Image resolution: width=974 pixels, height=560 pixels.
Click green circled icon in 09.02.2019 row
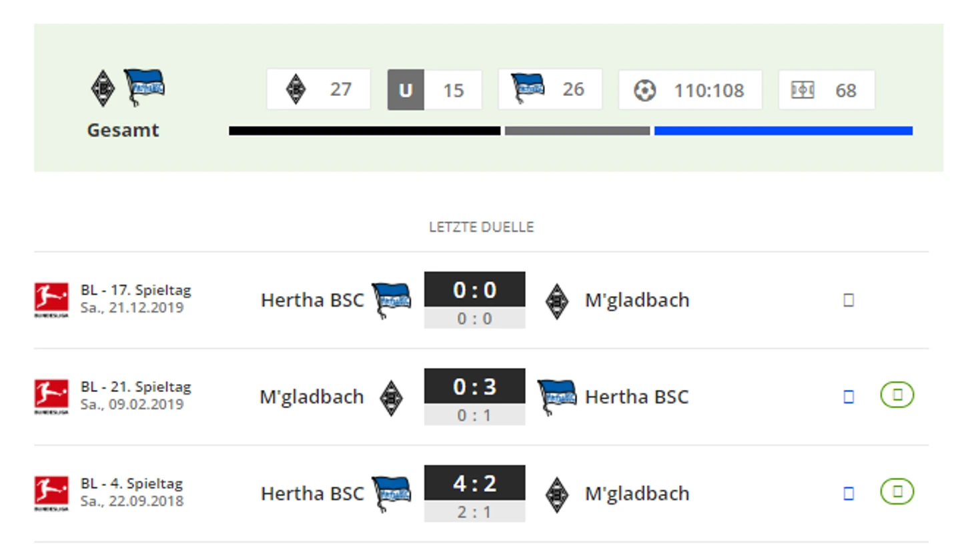897,395
